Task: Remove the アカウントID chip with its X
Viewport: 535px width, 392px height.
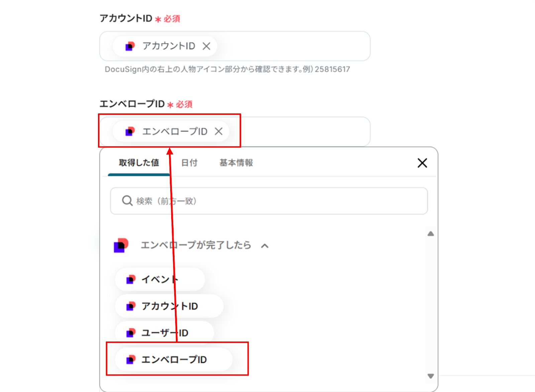Action: 206,46
